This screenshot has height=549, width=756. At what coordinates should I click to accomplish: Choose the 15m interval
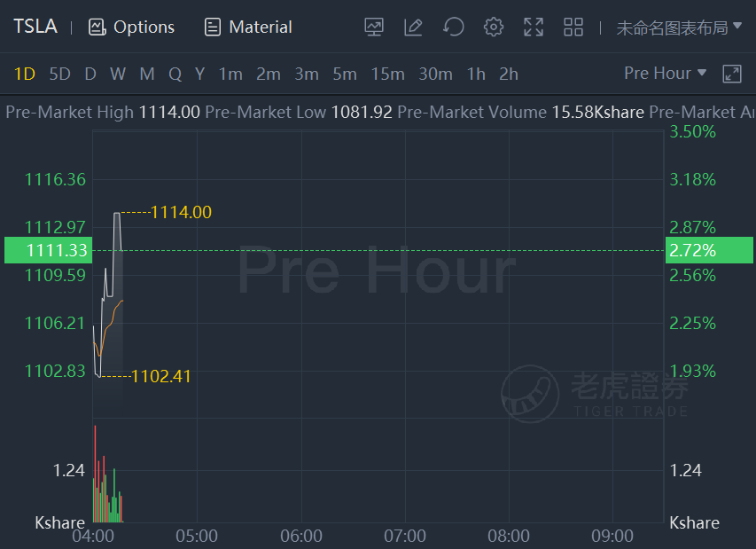tap(387, 75)
